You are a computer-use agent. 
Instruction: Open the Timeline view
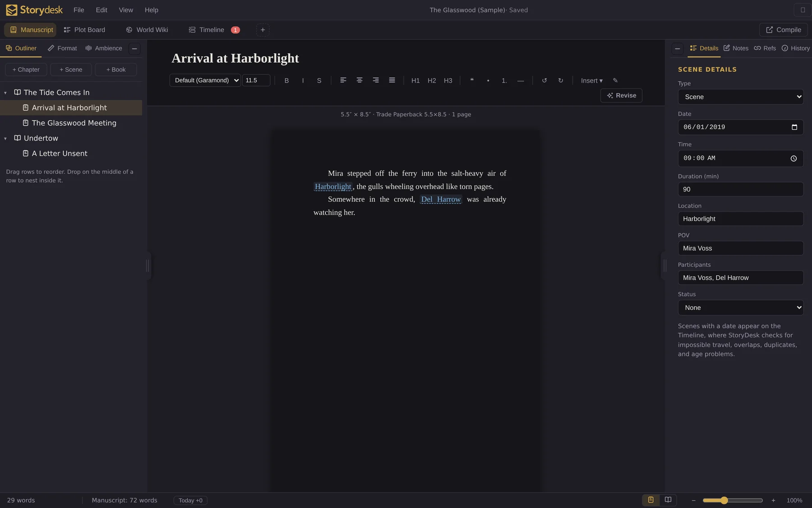coord(214,30)
